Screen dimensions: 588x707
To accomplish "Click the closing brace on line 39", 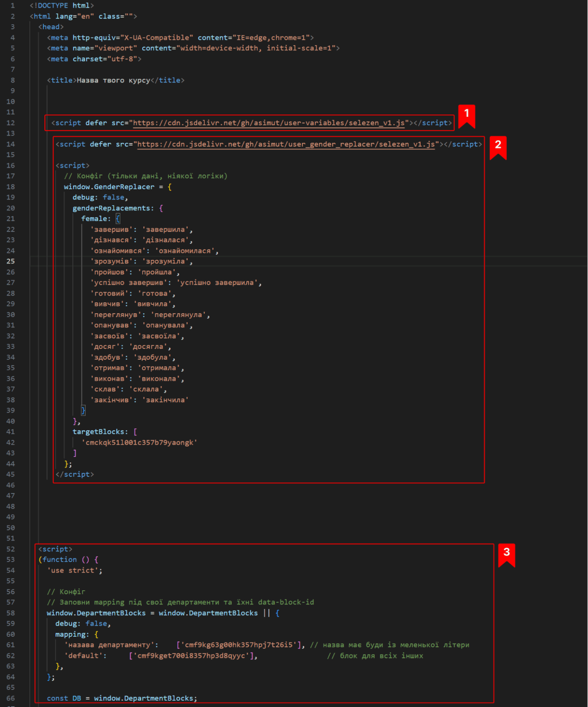I will point(83,410).
